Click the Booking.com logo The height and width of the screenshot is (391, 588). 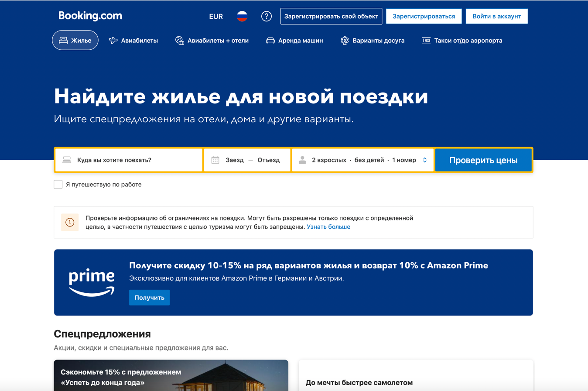[90, 16]
